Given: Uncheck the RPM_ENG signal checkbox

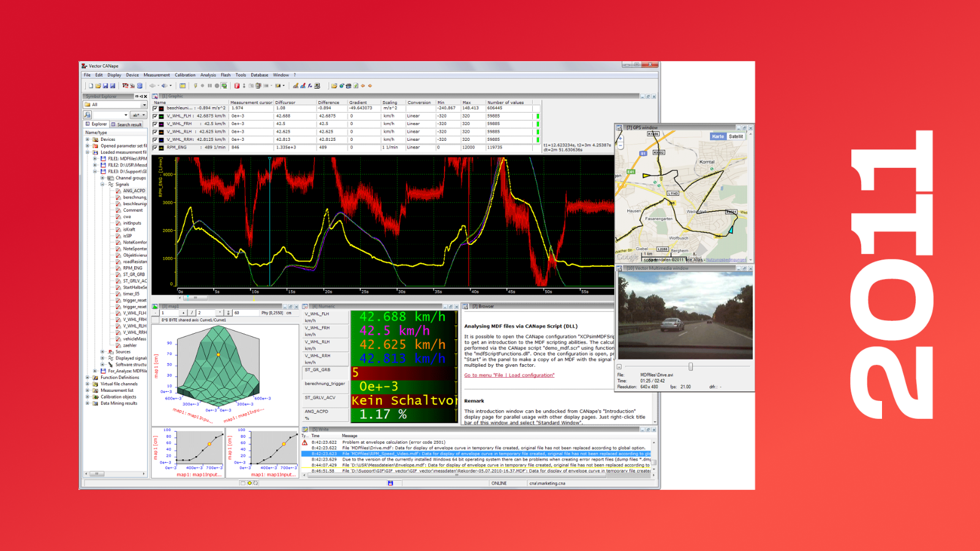Looking at the screenshot, I should (x=155, y=148).
